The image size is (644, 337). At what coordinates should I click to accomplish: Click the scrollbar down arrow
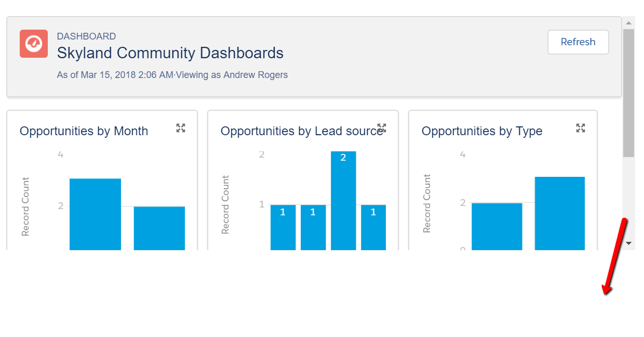[628, 243]
